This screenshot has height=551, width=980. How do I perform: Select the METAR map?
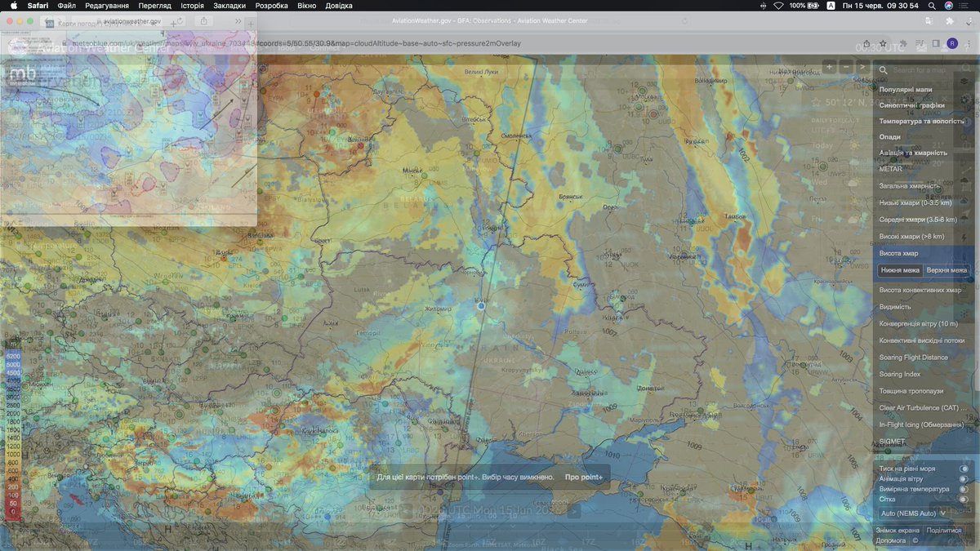(891, 169)
